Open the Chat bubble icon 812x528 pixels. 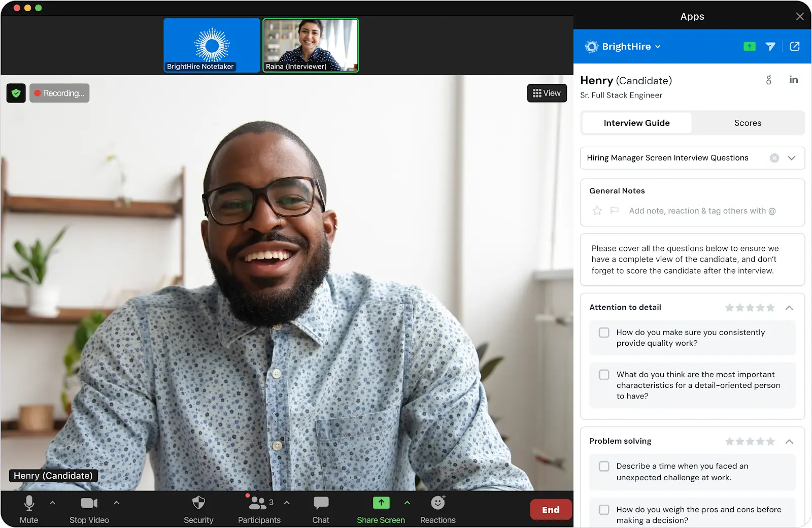point(321,503)
